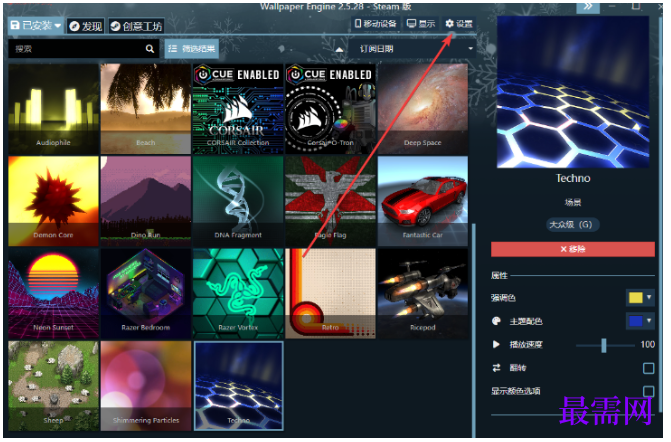Toggle the sort direction arrow

click(339, 50)
